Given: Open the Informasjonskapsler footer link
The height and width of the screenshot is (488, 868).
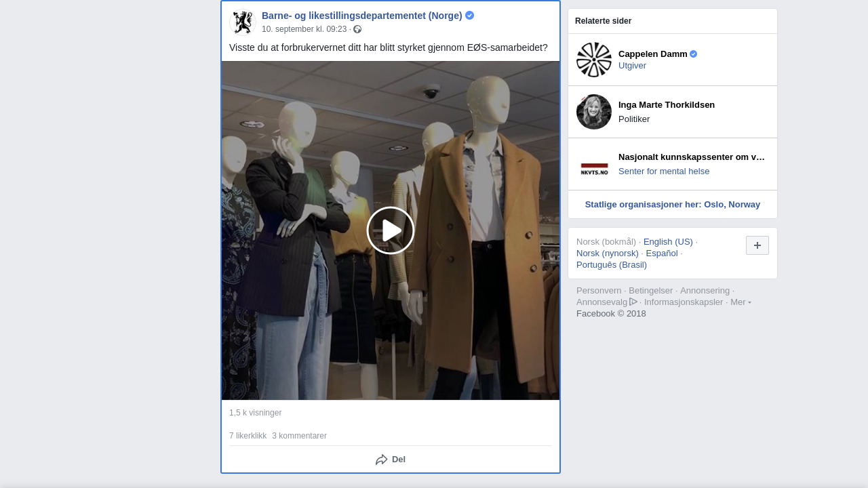Looking at the screenshot, I should pyautogui.click(x=684, y=302).
